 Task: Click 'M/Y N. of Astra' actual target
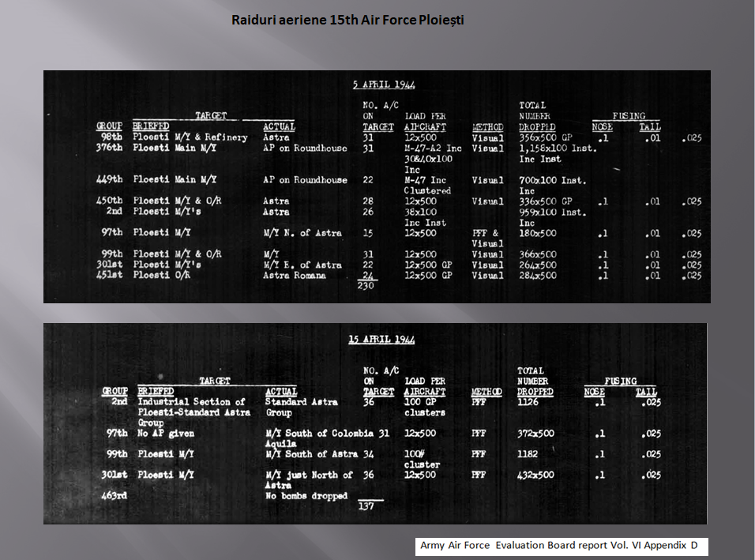pyautogui.click(x=302, y=233)
